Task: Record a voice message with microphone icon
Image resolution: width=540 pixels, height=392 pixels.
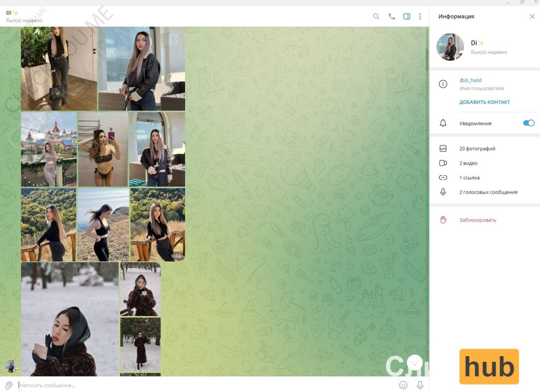Action: 420,385
